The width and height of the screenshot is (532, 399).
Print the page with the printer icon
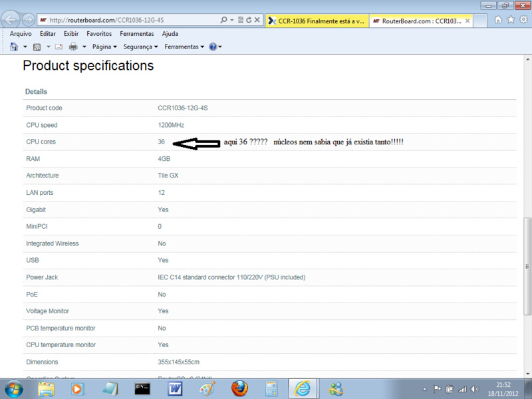[x=73, y=47]
